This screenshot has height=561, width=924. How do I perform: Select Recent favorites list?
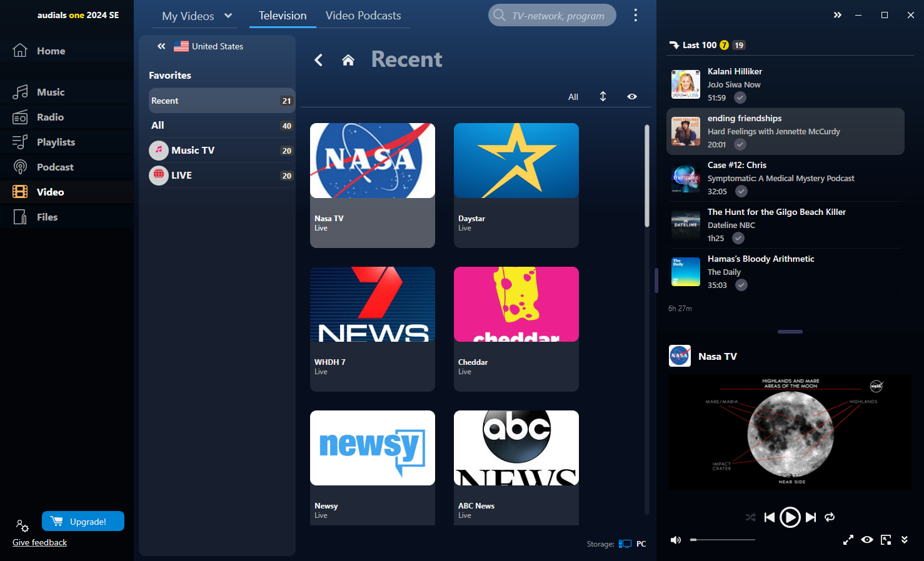click(x=222, y=101)
